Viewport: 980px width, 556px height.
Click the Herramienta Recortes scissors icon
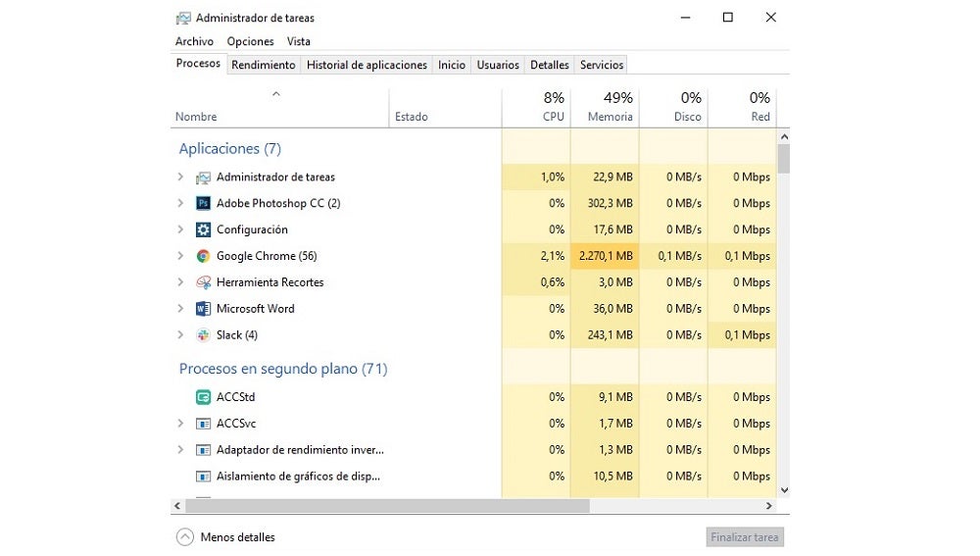point(203,282)
